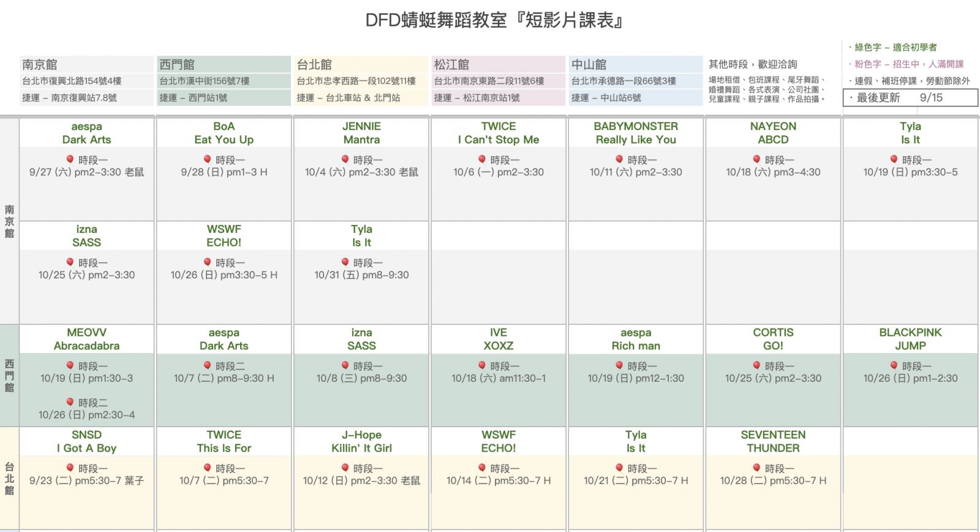Click 捷運 – 台北車站 & 北門站 text
The width and height of the screenshot is (980, 532).
(348, 97)
